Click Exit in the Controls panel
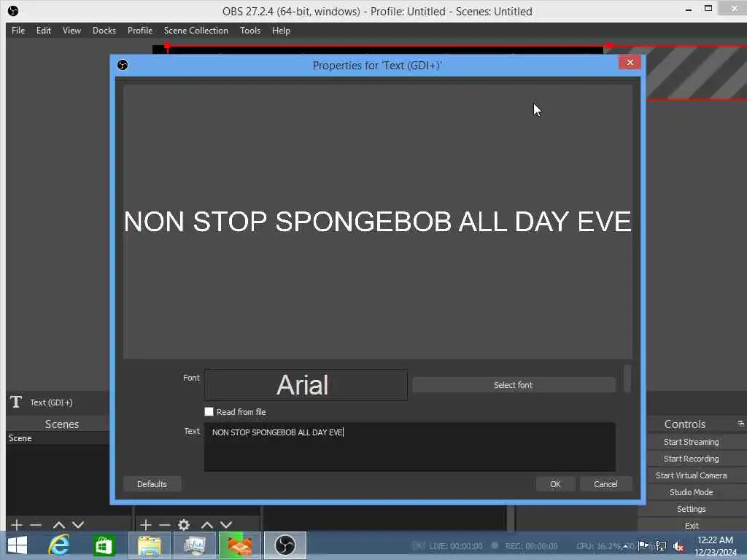 [x=692, y=526]
